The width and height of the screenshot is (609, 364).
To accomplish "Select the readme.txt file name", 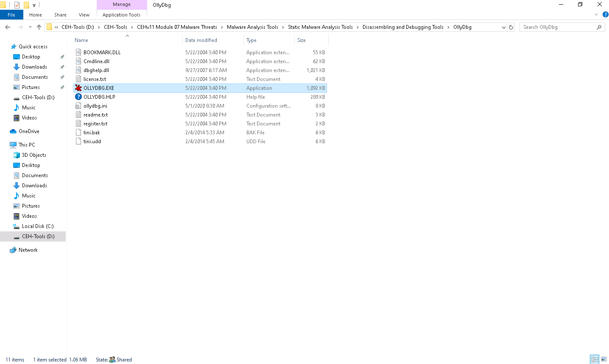I will coord(95,115).
